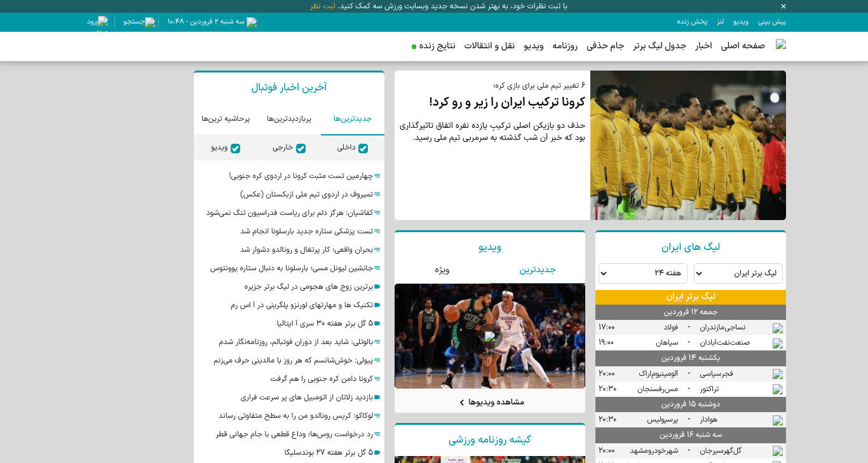Click the video icon beside بازدید زلاتان headline
868x463 pixels.
[x=377, y=397]
